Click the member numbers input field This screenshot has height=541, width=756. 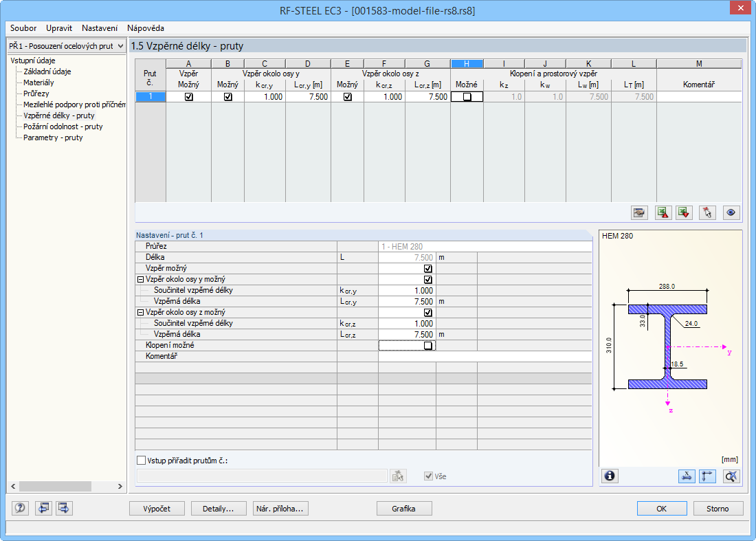click(x=263, y=476)
